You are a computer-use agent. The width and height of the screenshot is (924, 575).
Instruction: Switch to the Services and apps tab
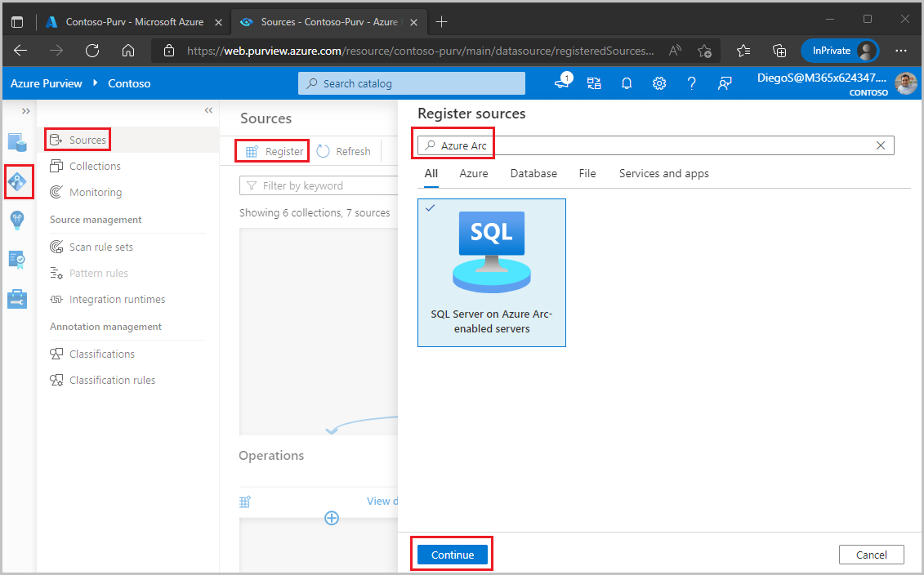[x=663, y=173]
